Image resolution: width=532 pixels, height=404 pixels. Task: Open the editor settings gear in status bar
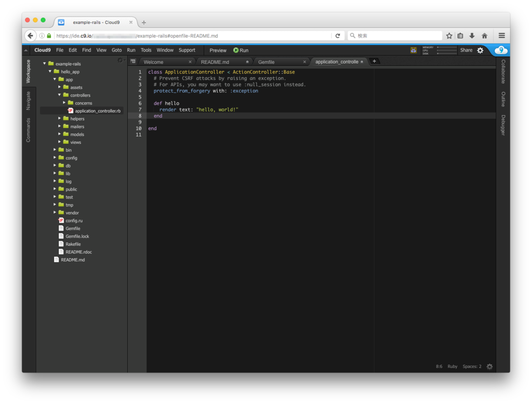pyautogui.click(x=489, y=366)
